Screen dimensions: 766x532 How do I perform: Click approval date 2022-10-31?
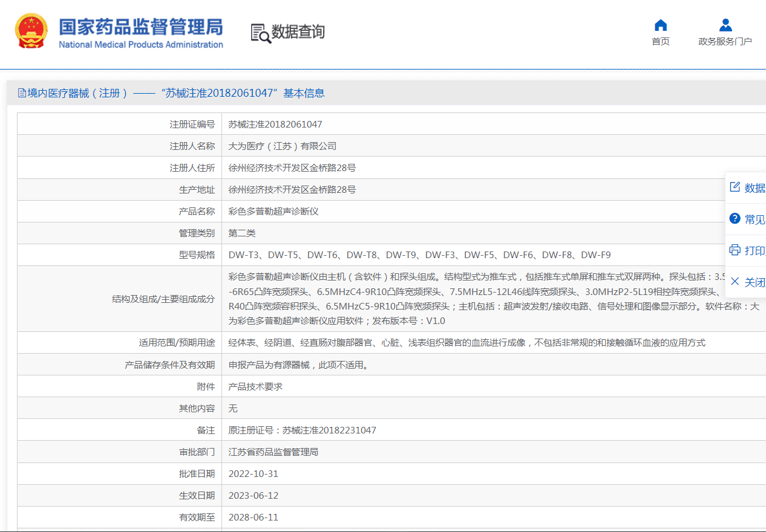coord(254,473)
